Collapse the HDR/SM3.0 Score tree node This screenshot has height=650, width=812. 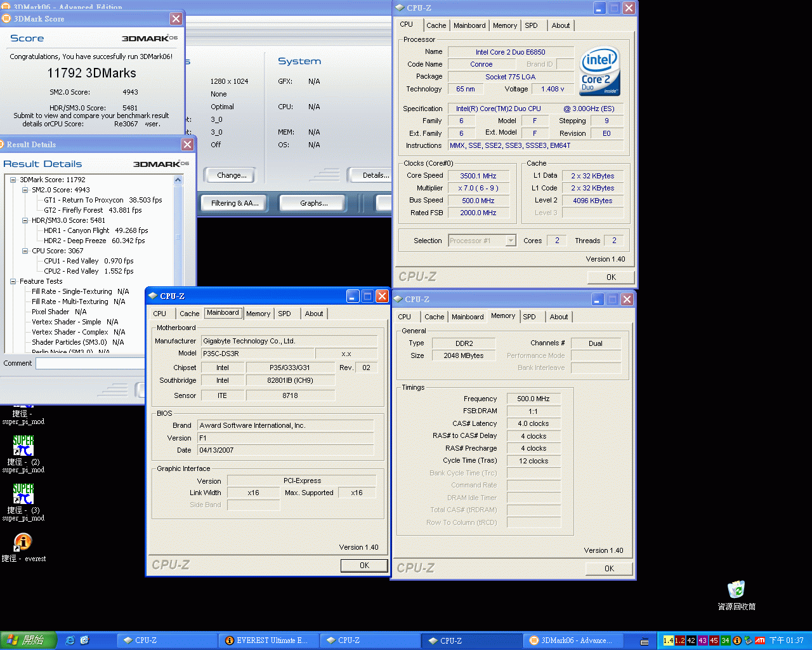[25, 220]
